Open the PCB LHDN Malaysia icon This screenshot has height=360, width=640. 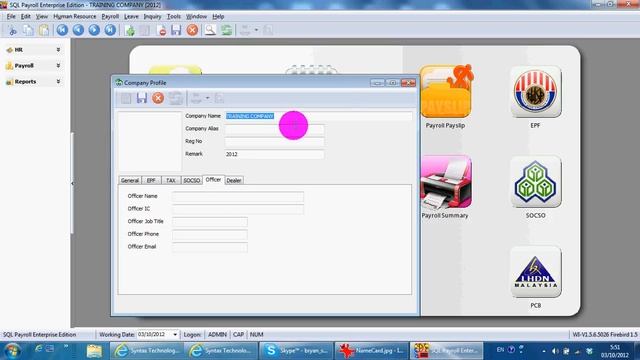(536, 272)
